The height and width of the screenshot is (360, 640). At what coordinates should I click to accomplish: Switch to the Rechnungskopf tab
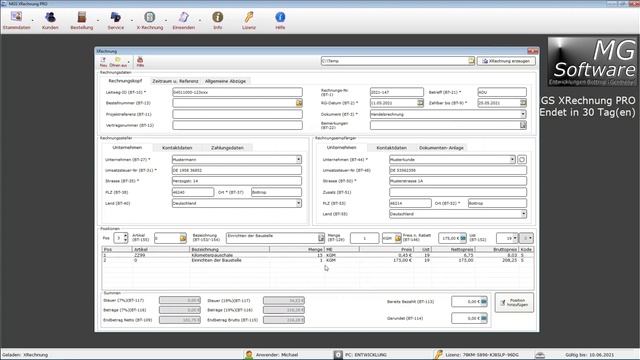tap(125, 81)
